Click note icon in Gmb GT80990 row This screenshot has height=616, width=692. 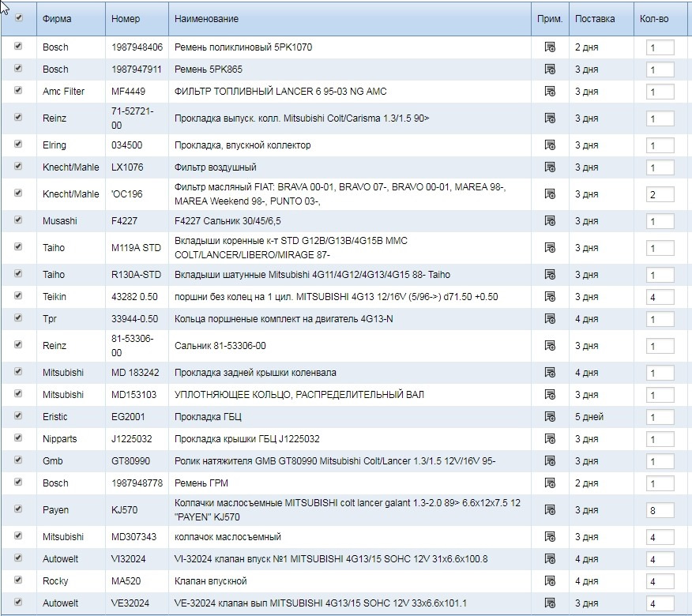[x=550, y=461]
